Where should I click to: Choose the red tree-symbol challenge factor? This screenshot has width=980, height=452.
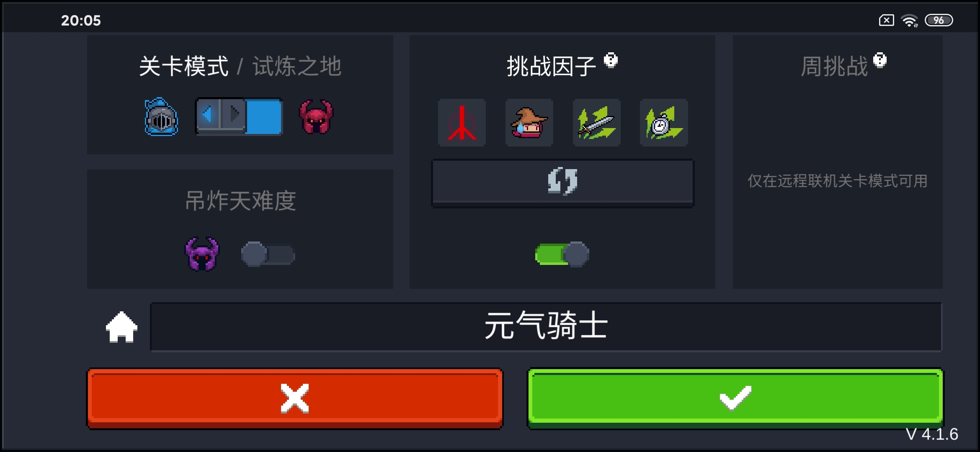tap(462, 123)
